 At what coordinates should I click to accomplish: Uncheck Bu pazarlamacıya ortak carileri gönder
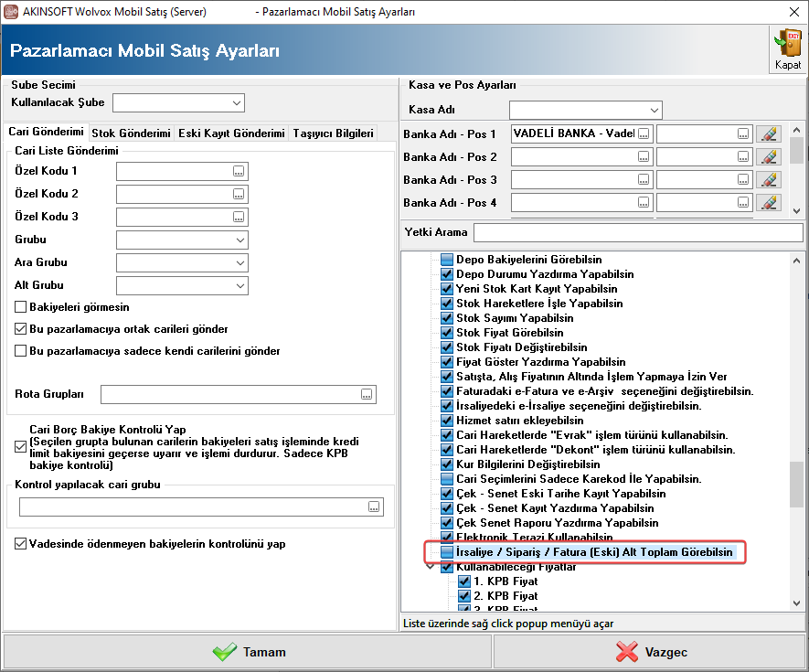[21, 329]
